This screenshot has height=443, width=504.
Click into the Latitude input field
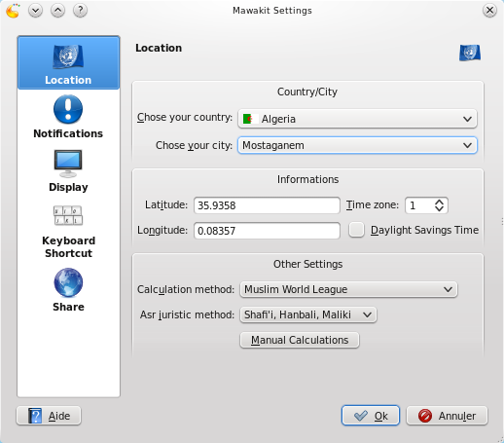[267, 205]
